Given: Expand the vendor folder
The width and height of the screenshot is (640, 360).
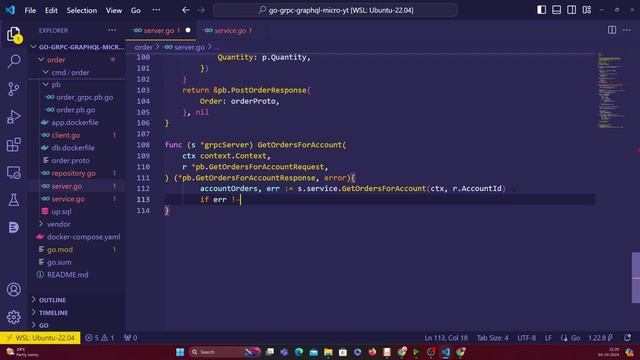Looking at the screenshot, I should 77,224.
